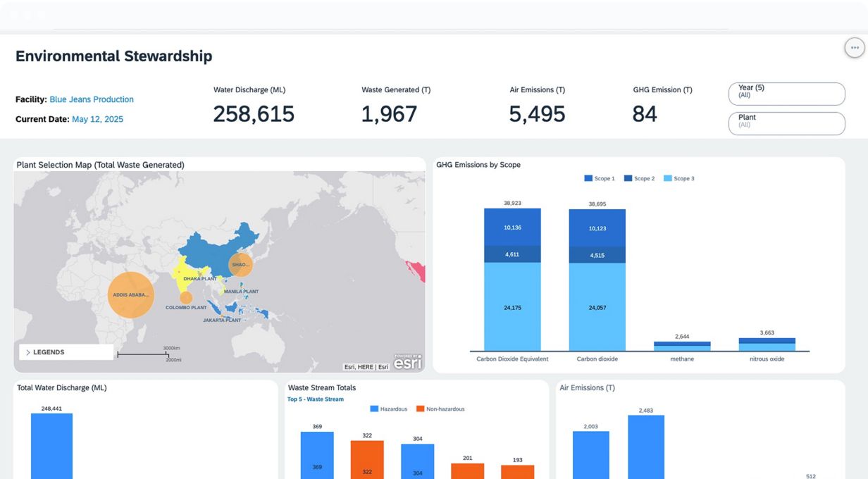868x479 pixels.
Task: Open the Year filter dropdown
Action: [x=786, y=94]
